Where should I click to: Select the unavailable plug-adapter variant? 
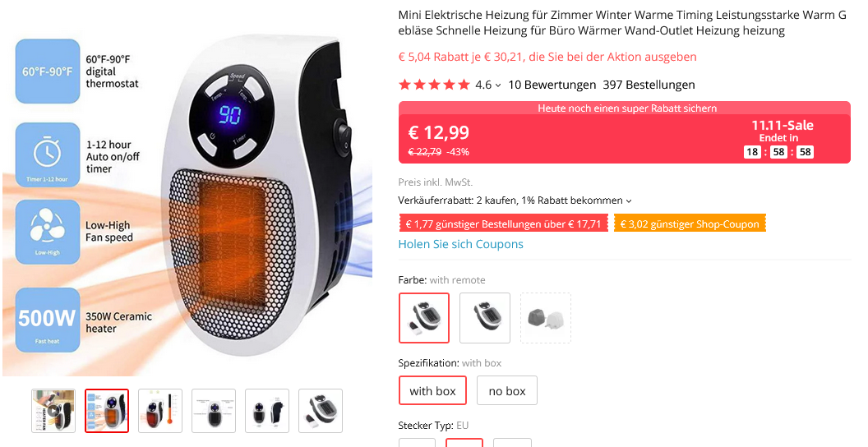point(546,318)
